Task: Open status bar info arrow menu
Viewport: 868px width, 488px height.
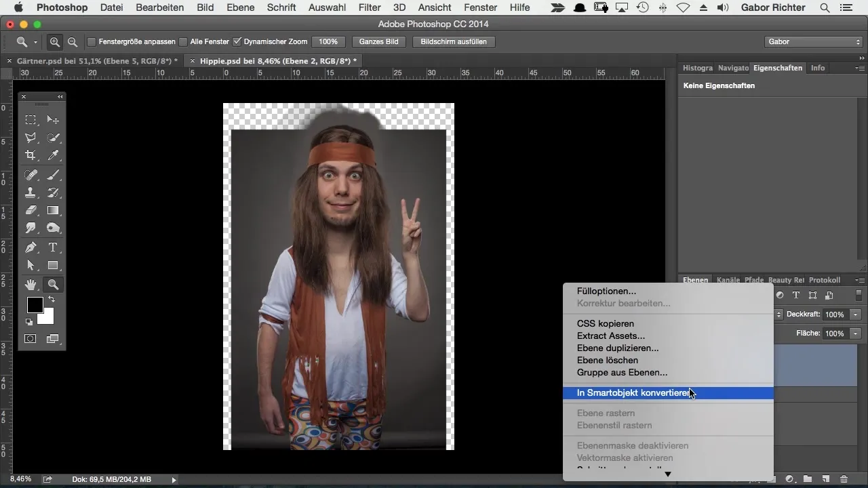Action: coord(174,479)
